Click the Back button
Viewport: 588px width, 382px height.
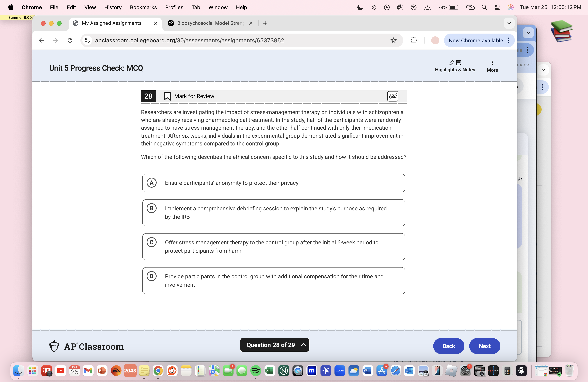pyautogui.click(x=448, y=346)
